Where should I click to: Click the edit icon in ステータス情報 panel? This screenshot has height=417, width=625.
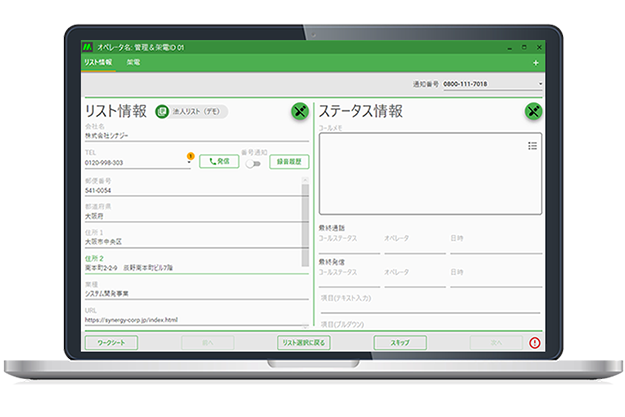pyautogui.click(x=533, y=111)
